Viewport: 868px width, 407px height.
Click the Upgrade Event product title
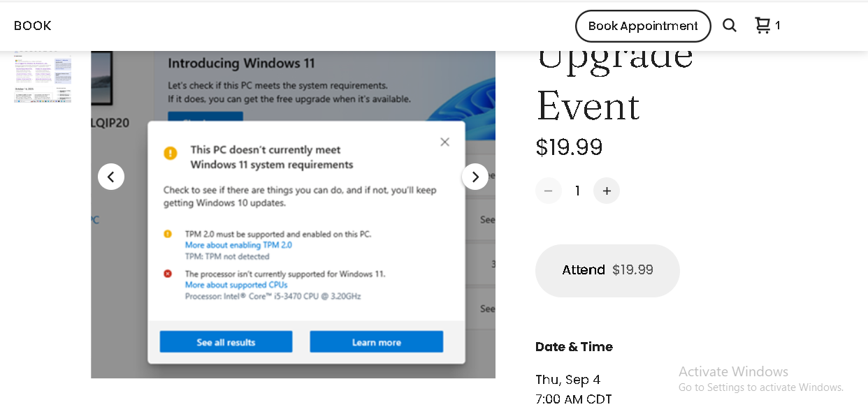(614, 81)
